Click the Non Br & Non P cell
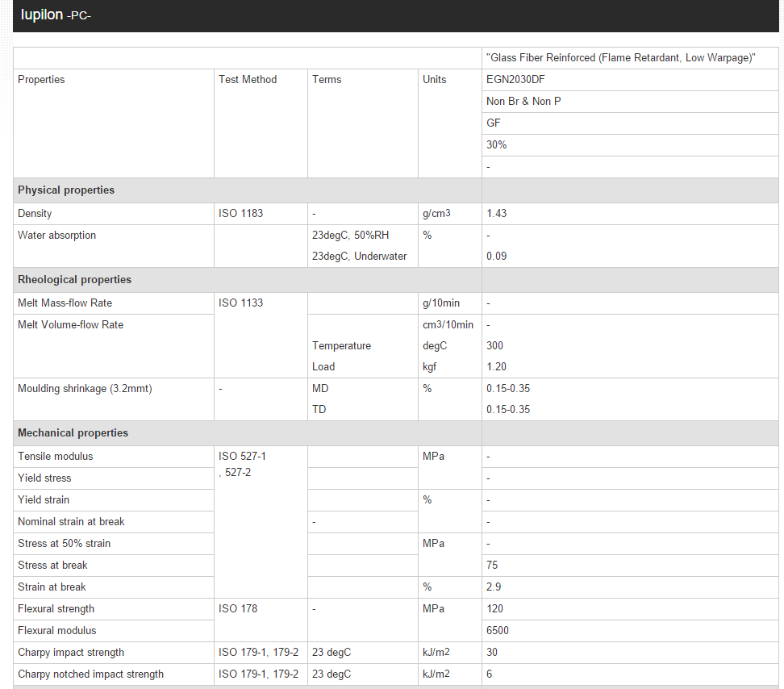This screenshot has width=784, height=689. (523, 102)
